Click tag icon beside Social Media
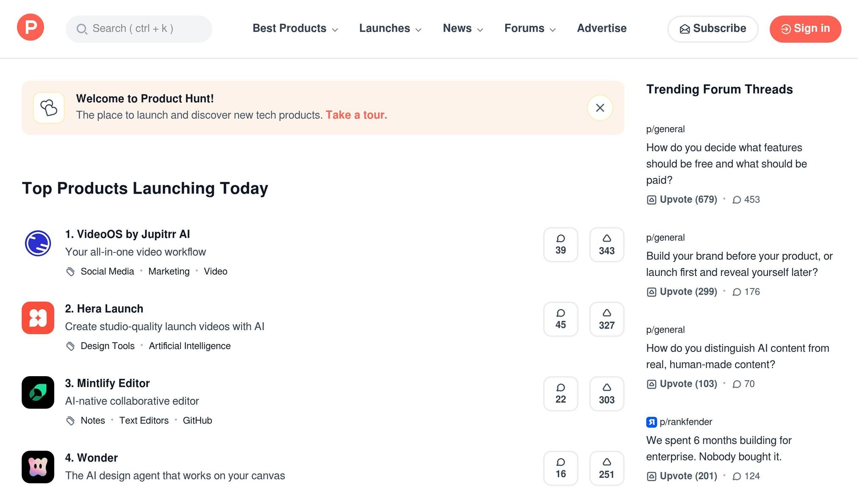This screenshot has width=868, height=488. [x=70, y=272]
